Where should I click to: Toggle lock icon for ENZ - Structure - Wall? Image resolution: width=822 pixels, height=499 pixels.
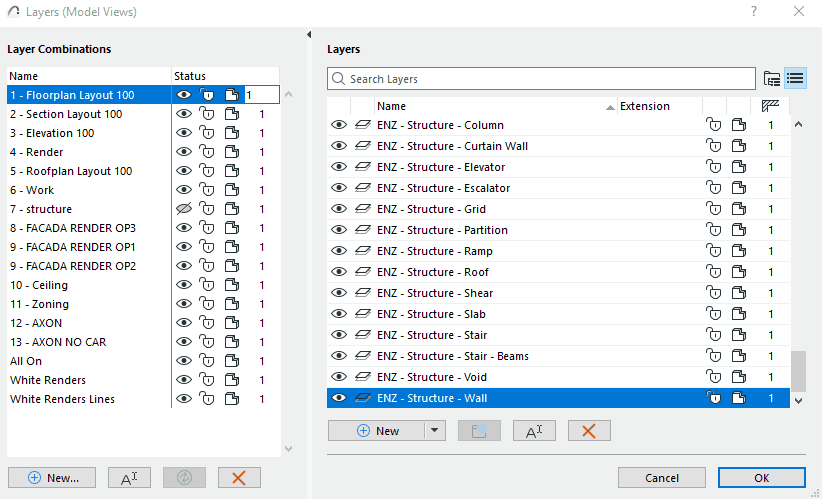coord(713,398)
